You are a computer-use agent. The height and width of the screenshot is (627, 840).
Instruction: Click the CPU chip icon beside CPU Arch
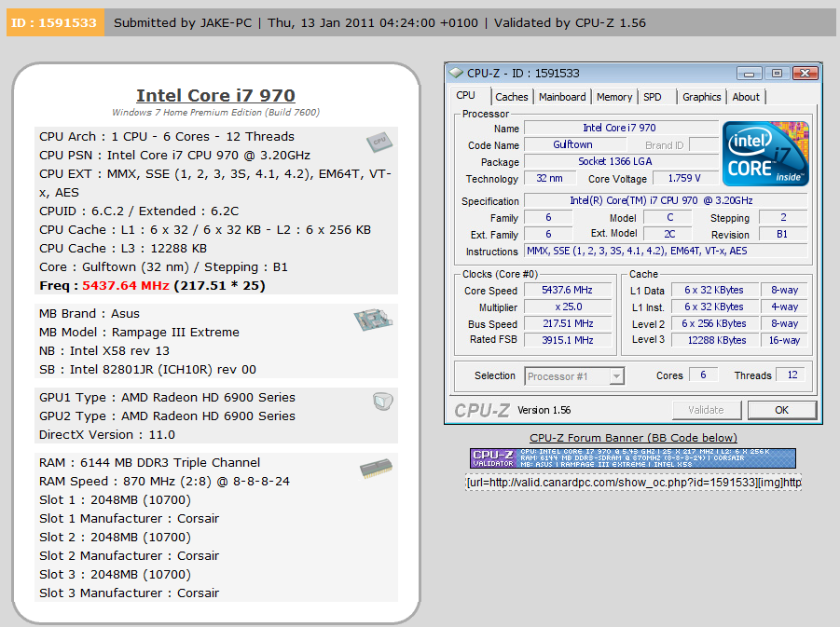(x=379, y=142)
